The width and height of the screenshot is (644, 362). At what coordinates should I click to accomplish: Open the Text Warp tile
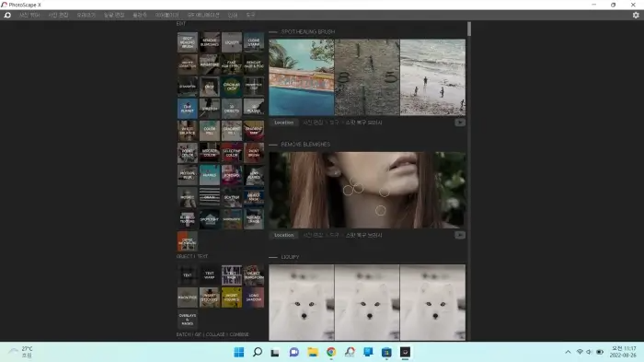point(210,275)
